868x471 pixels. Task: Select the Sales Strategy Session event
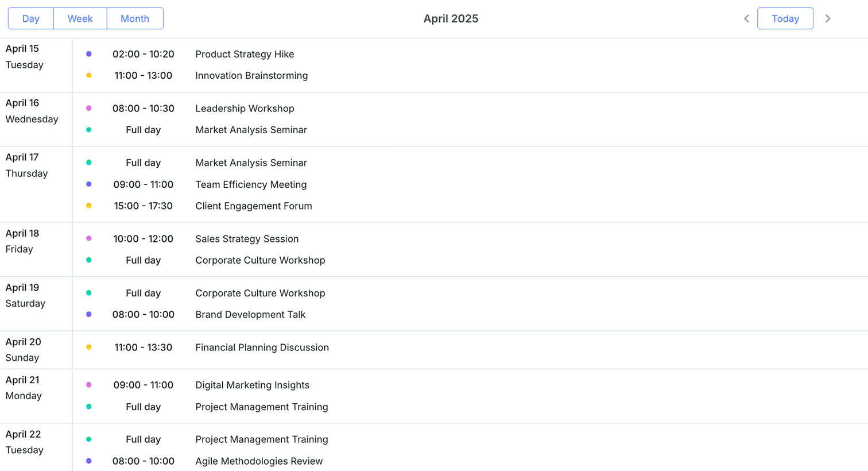pyautogui.click(x=247, y=238)
